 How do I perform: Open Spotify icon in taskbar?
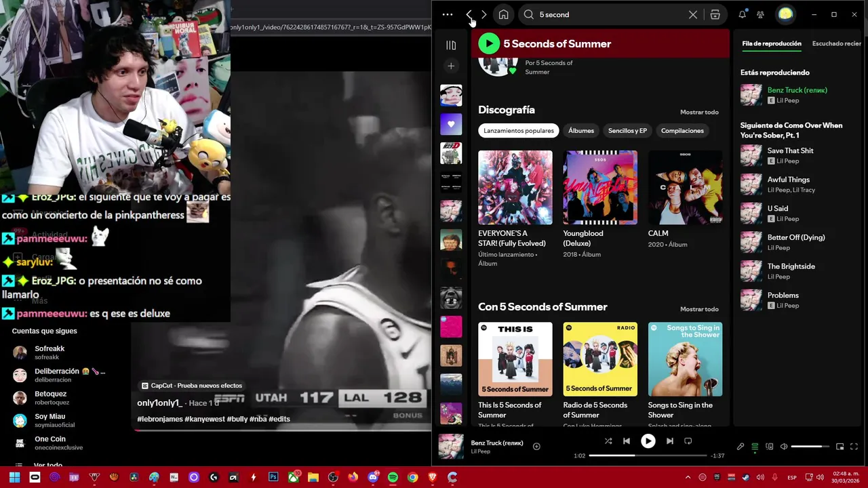coord(393,478)
